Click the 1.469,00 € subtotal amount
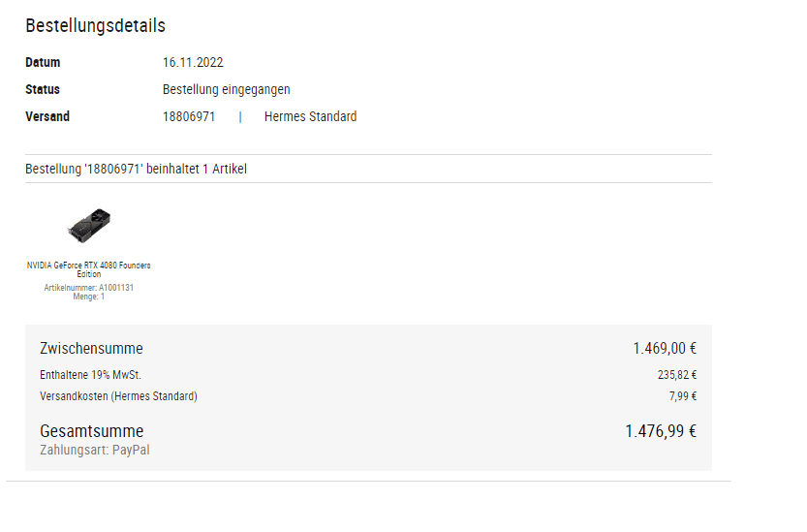807x532 pixels. (665, 349)
